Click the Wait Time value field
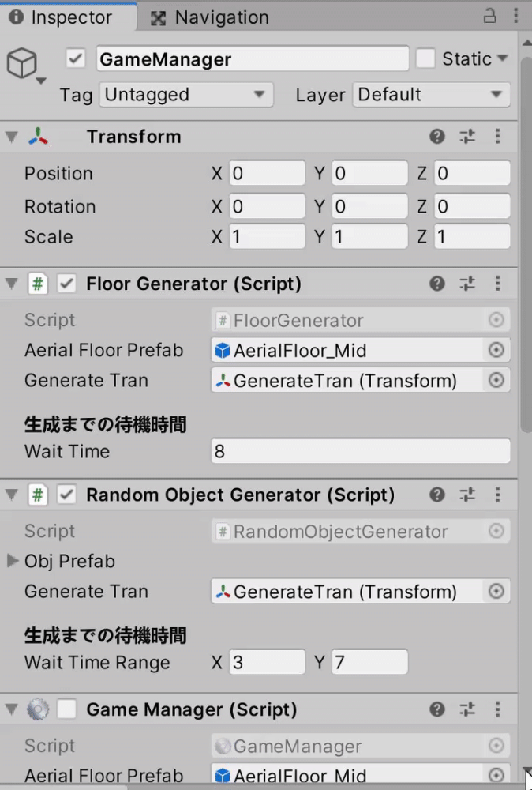The width and height of the screenshot is (532, 790). [361, 451]
